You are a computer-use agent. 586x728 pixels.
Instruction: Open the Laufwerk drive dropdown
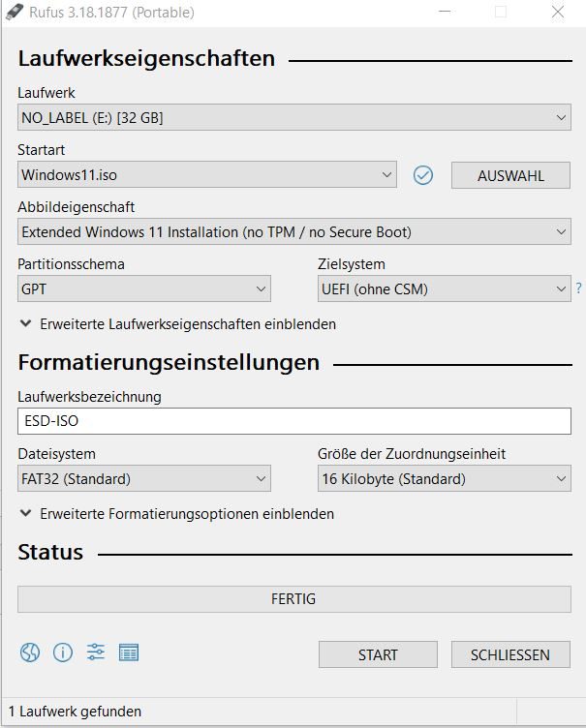(x=294, y=118)
